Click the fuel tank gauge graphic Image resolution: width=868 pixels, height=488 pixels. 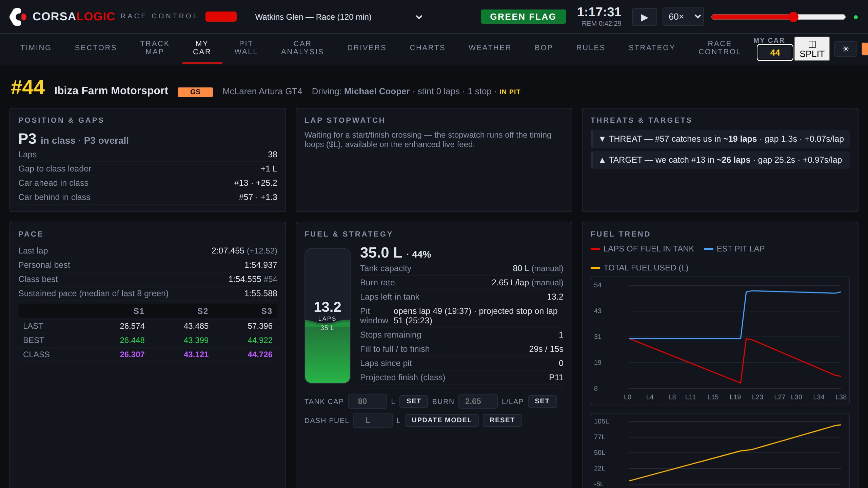point(328,316)
